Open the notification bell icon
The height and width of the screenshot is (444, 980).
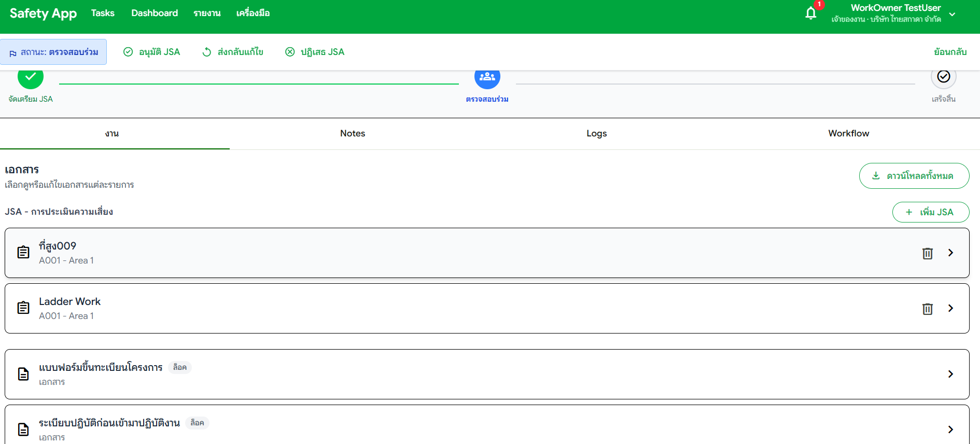[x=810, y=13]
